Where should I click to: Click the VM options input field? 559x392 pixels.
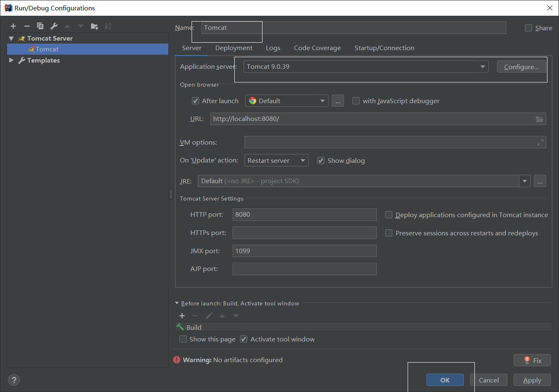395,142
